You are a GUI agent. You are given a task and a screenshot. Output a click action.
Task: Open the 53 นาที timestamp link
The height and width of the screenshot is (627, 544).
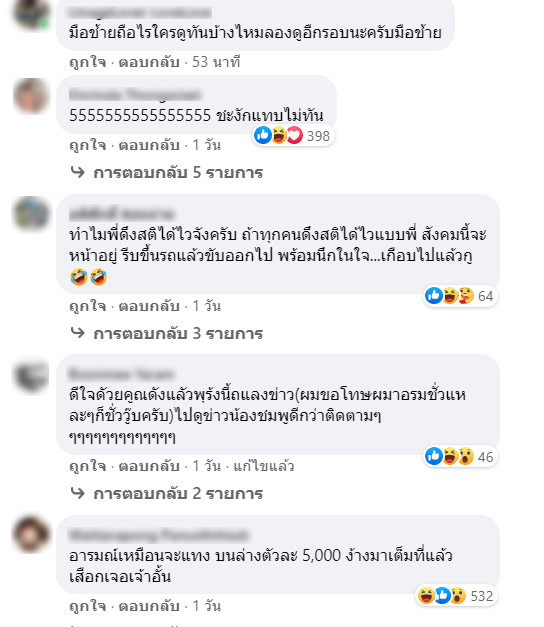click(216, 62)
